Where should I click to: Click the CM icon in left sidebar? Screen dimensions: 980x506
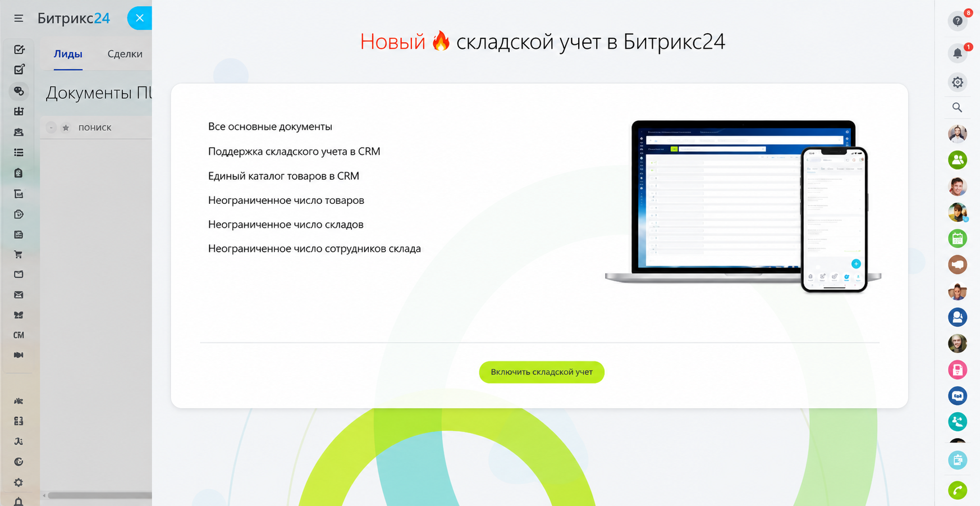pyautogui.click(x=19, y=335)
